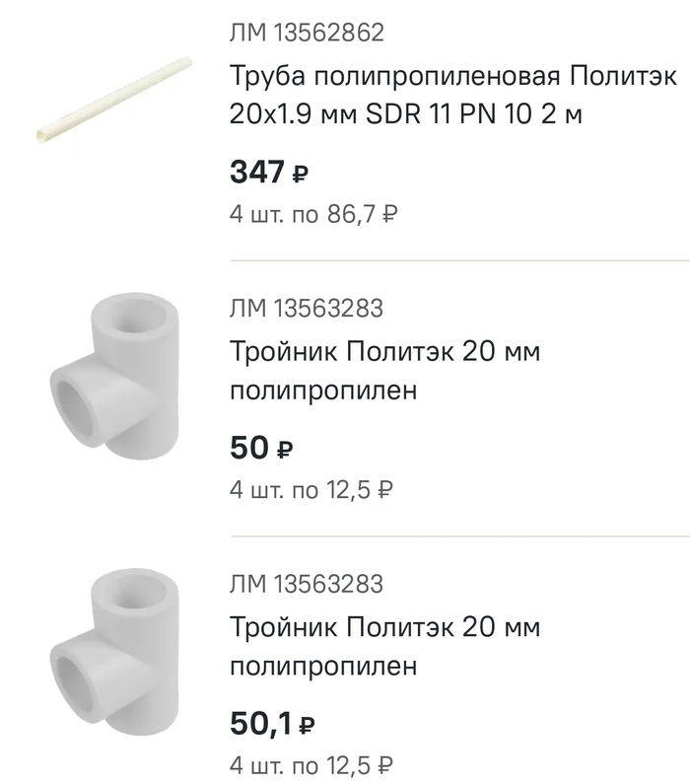Click the ruble sign after 86,7
The height and width of the screenshot is (784, 690).
pyautogui.click(x=389, y=214)
